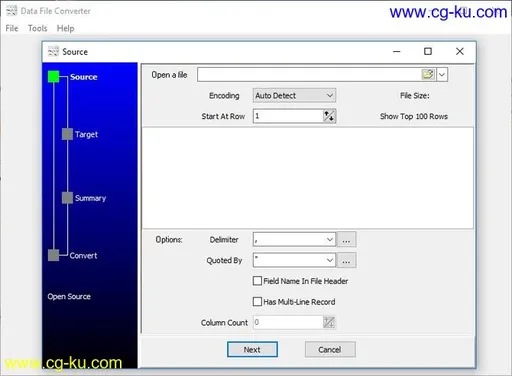Click the Source step label in sidebar
This screenshot has width=512, height=376.
(84, 77)
